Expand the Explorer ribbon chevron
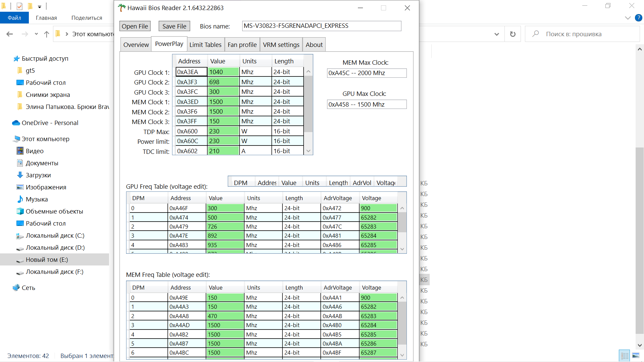644x362 pixels. (x=628, y=18)
